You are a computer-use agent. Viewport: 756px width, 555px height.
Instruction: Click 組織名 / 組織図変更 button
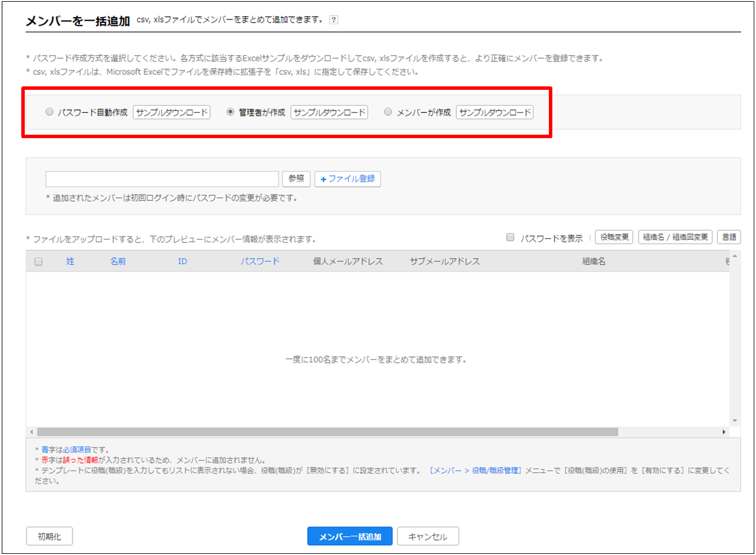click(x=675, y=237)
